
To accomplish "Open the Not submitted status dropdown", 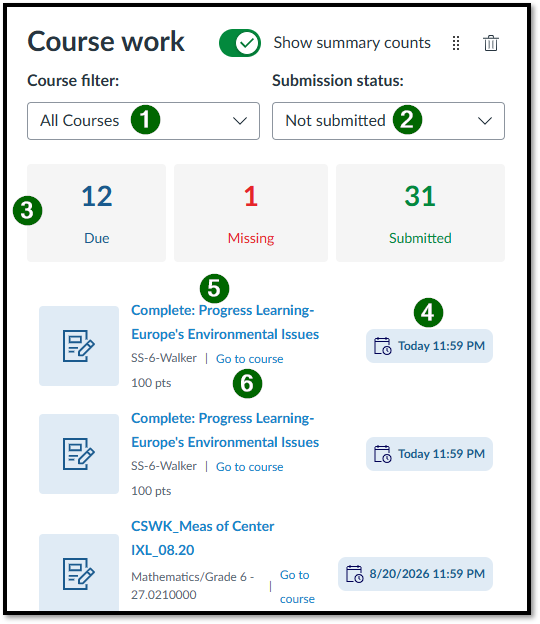I will click(x=388, y=121).
